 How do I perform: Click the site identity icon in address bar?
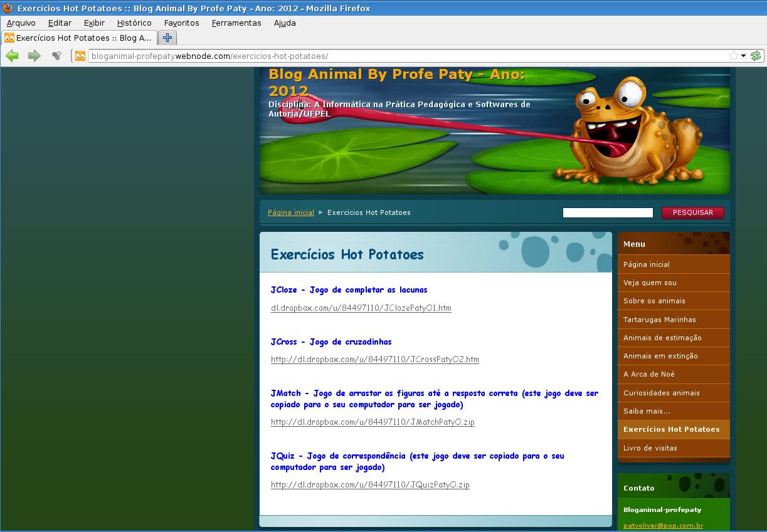coord(80,56)
